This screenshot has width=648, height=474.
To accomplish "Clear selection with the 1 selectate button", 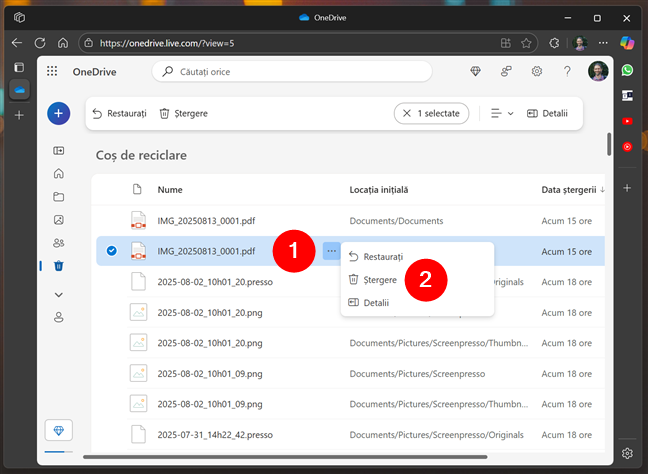I will tap(430, 114).
